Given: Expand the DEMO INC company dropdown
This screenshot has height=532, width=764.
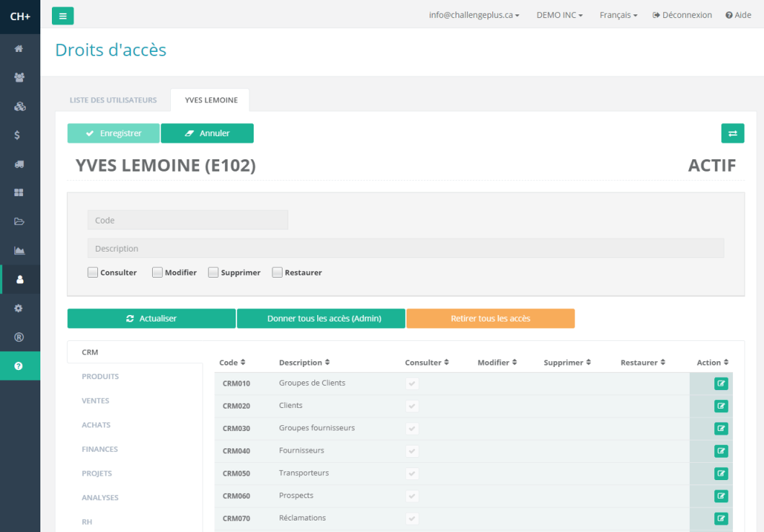Looking at the screenshot, I should (x=559, y=15).
